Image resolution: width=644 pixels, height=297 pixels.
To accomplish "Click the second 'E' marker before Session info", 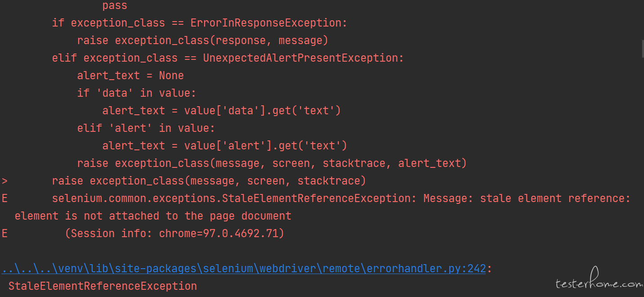I will tap(4, 234).
